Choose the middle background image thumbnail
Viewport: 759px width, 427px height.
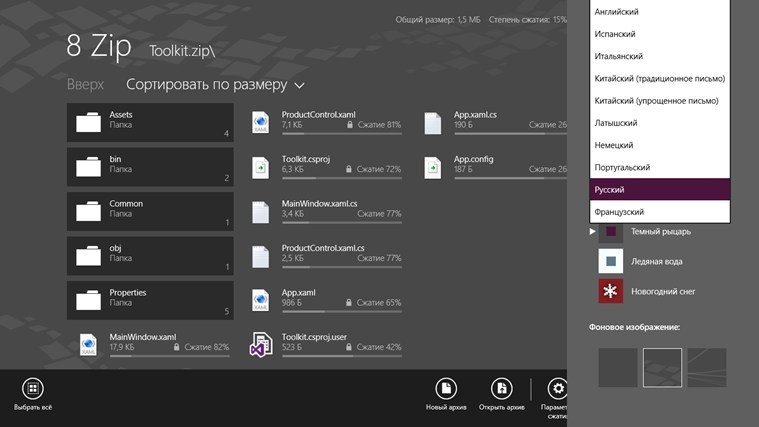tap(662, 367)
